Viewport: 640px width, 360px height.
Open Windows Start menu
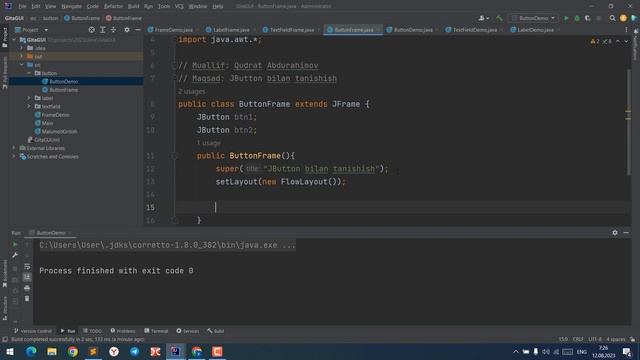[x=10, y=351]
